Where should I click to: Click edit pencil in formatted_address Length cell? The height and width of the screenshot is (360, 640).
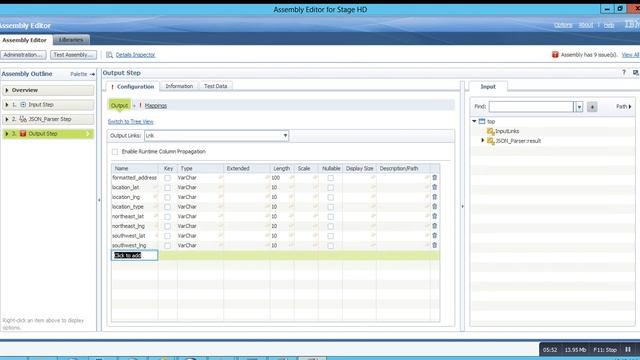tap(291, 178)
